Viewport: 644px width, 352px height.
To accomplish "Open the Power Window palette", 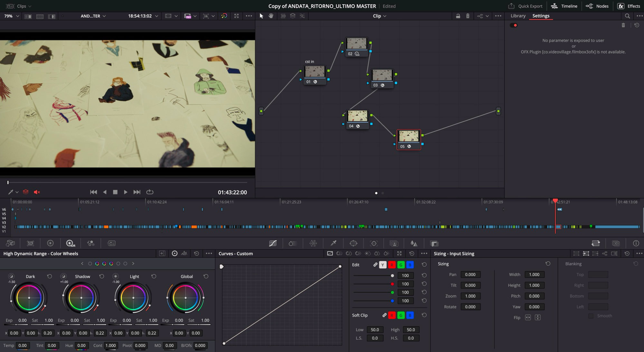I will [353, 243].
